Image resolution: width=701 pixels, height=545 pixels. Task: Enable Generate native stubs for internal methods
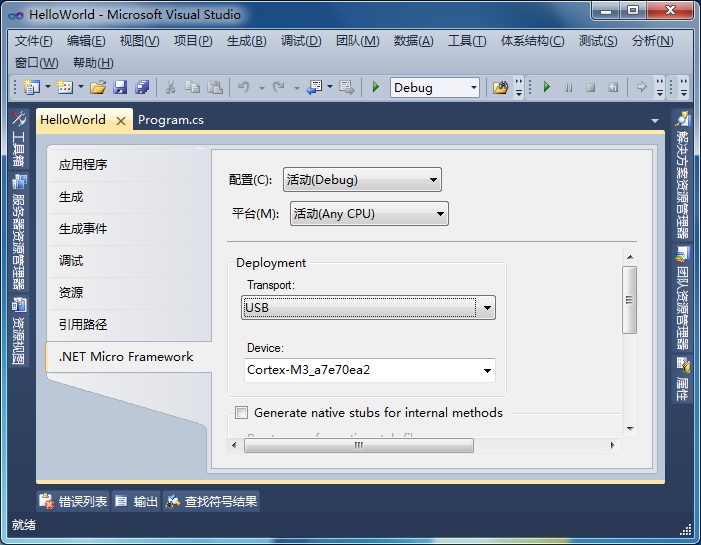click(241, 412)
